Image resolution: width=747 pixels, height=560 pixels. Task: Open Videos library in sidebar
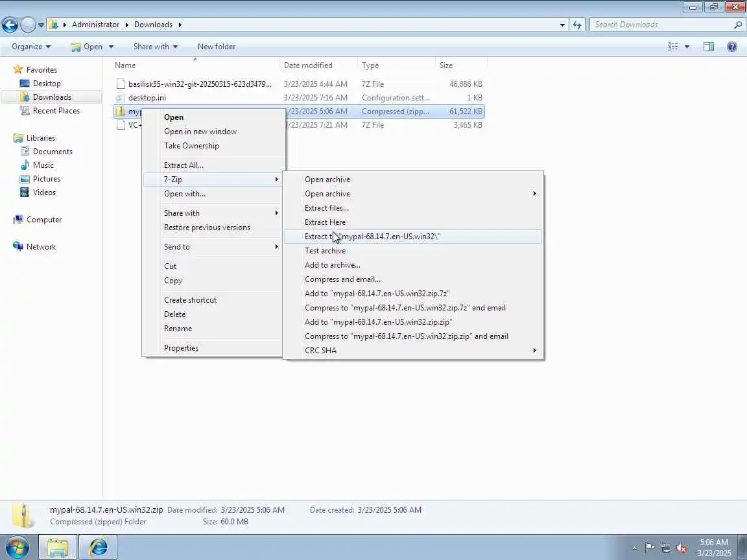click(x=38, y=192)
